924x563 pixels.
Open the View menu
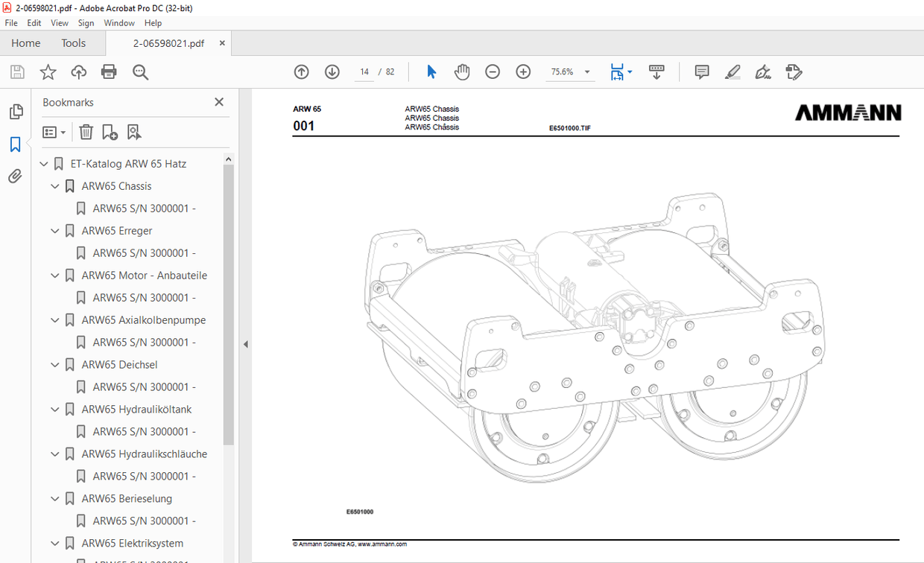59,23
